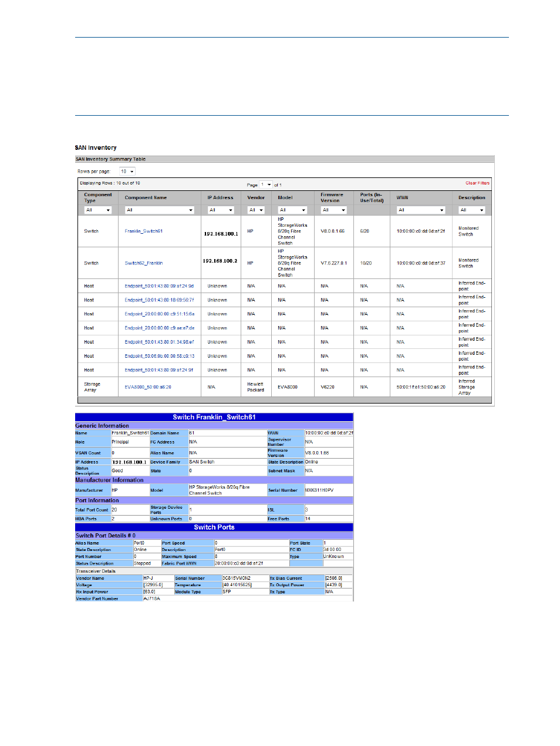Click the Firmware Version column header
The width and height of the screenshot is (560, 746).
pos(332,198)
